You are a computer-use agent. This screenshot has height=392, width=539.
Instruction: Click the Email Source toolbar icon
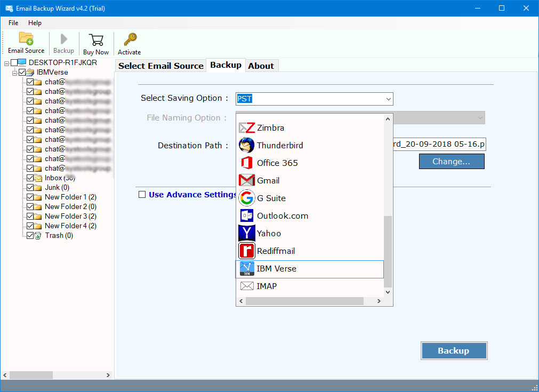click(26, 38)
